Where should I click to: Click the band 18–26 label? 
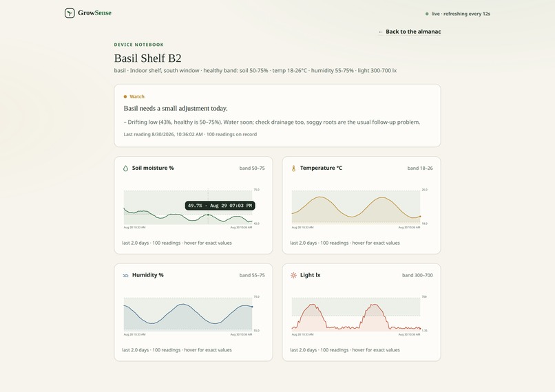[x=420, y=168]
